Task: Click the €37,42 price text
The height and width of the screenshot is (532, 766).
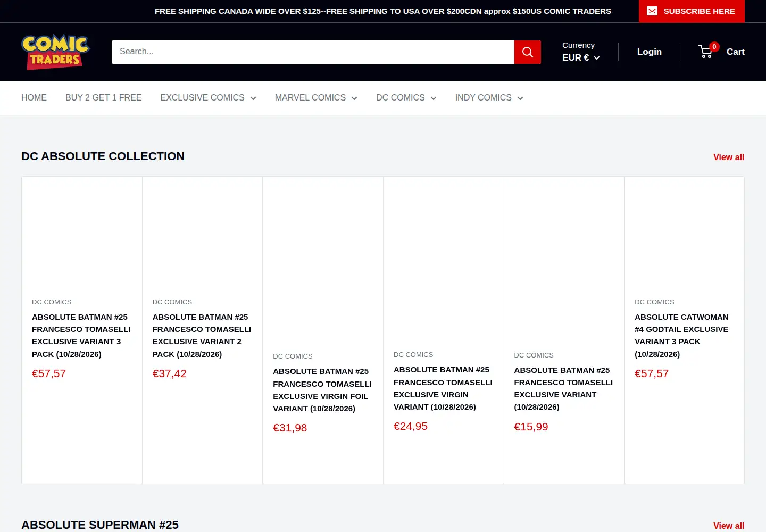Action: coord(170,373)
